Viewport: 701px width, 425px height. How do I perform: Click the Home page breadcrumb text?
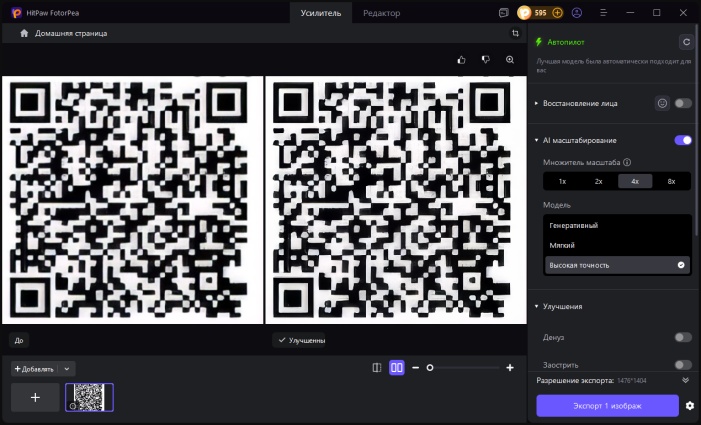pos(71,34)
